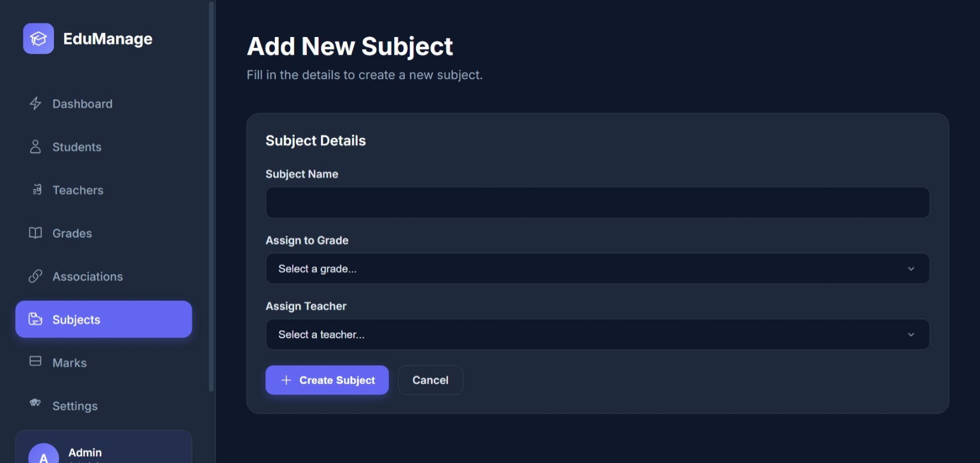Expand the Assign Teacher chevron
This screenshot has height=463, width=980.
coord(911,335)
